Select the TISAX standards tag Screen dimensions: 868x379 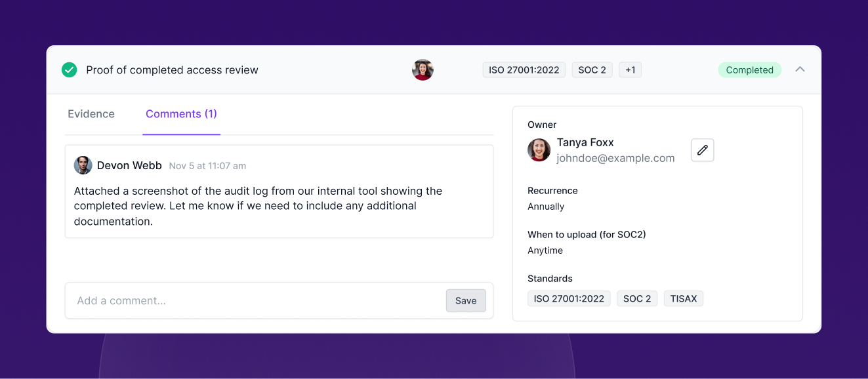[x=683, y=299]
